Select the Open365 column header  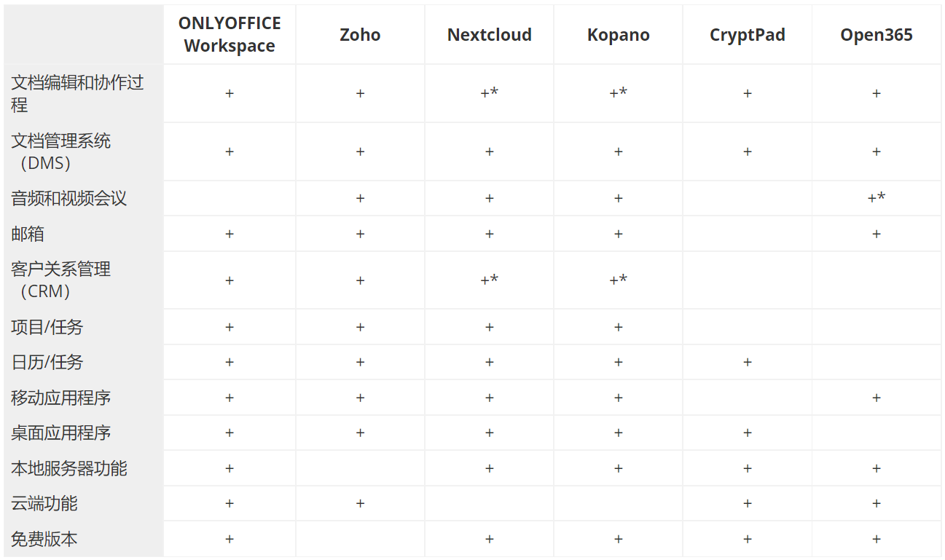(876, 35)
